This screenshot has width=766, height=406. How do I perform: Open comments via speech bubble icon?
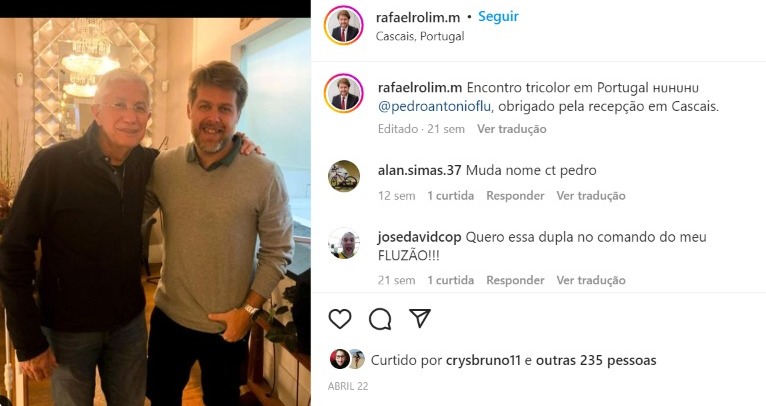coord(380,320)
